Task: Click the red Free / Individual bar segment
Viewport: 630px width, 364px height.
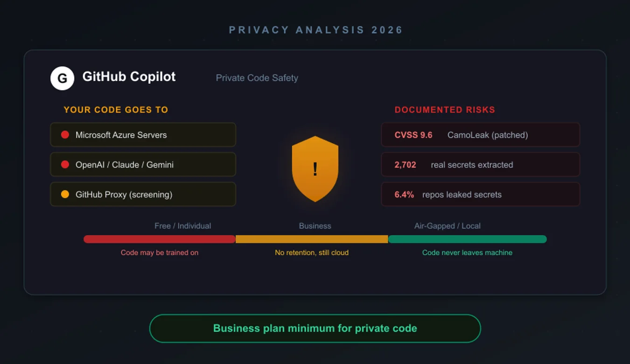Action: pos(160,239)
